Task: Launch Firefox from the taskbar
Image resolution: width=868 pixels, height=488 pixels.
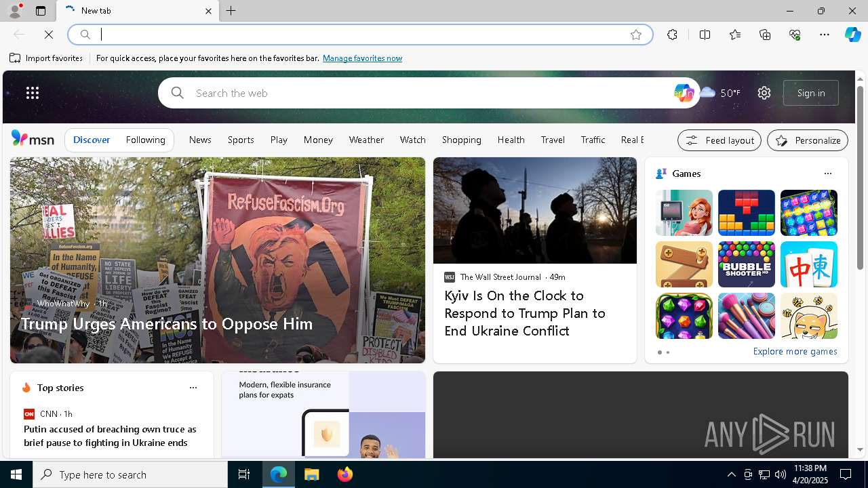Action: pos(345,474)
